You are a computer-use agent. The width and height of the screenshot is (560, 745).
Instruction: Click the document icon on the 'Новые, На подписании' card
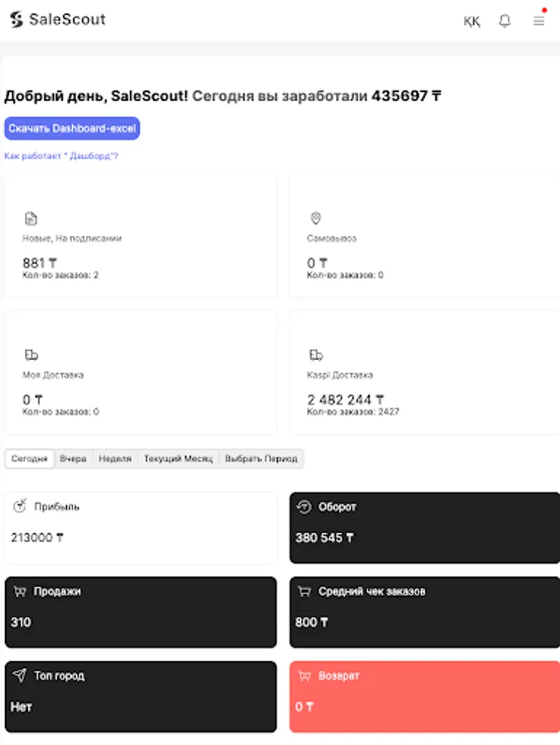[31, 217]
